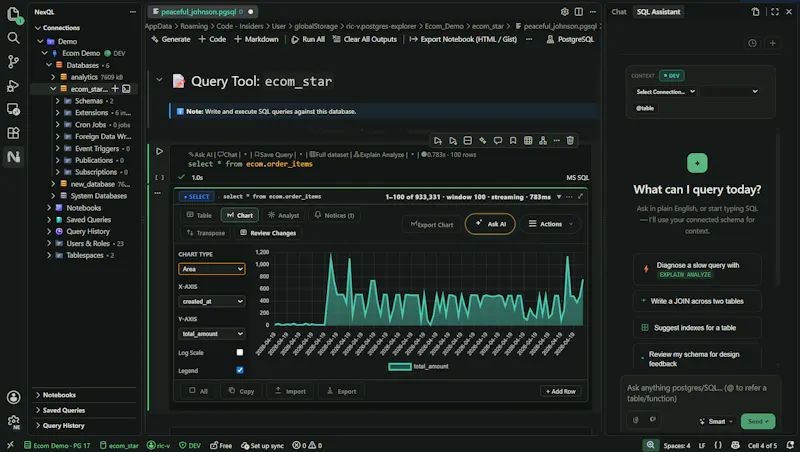Screen dimensions: 800x452
Task: Open the Select Connection dropdown
Action: (x=665, y=92)
